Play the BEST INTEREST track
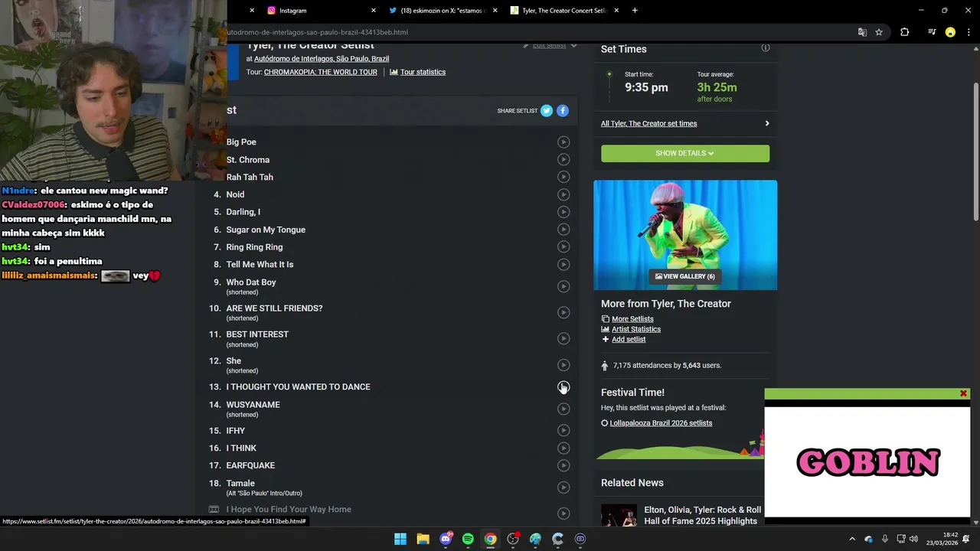This screenshot has width=980, height=551. [x=563, y=338]
